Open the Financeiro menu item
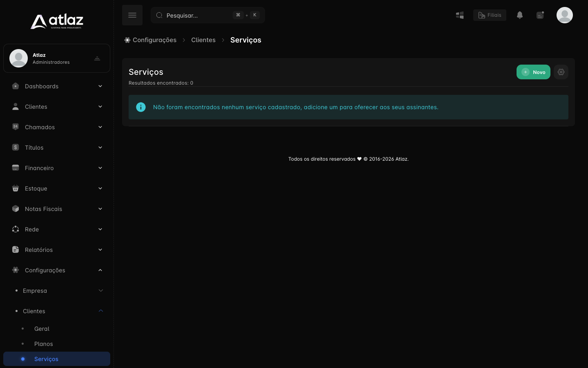This screenshot has height=368, width=588. pos(57,168)
